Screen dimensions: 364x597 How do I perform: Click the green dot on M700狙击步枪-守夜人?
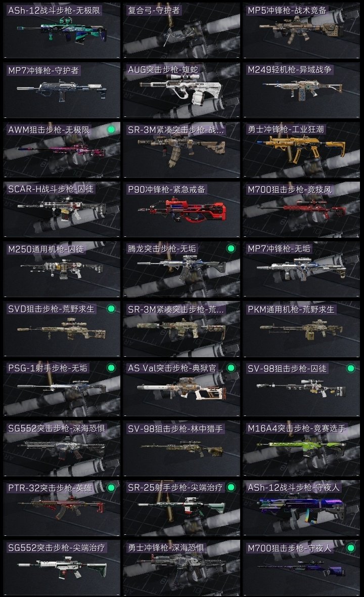point(351,548)
